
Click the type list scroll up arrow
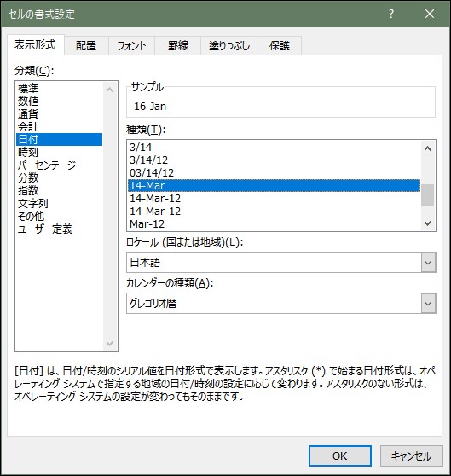tap(428, 148)
